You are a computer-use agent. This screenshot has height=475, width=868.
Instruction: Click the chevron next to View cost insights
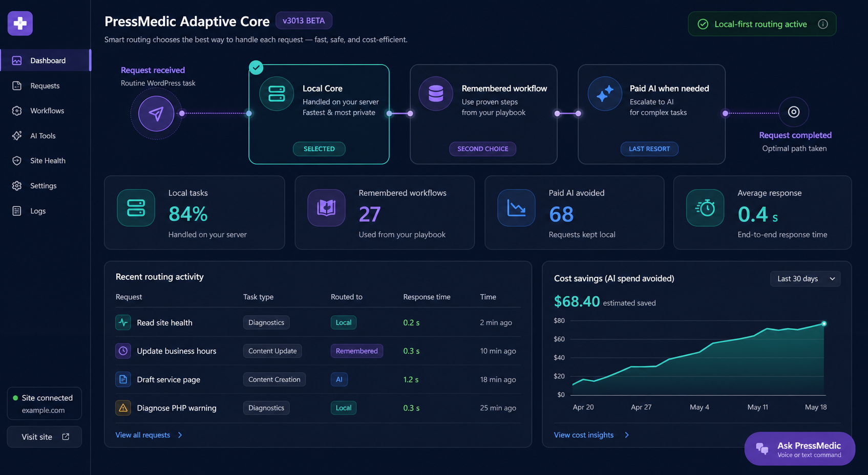click(x=627, y=435)
